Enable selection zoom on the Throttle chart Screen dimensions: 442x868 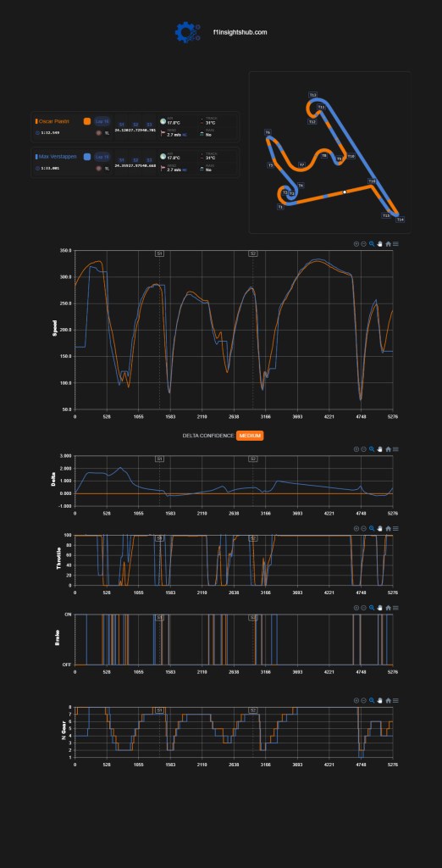pyautogui.click(x=372, y=529)
